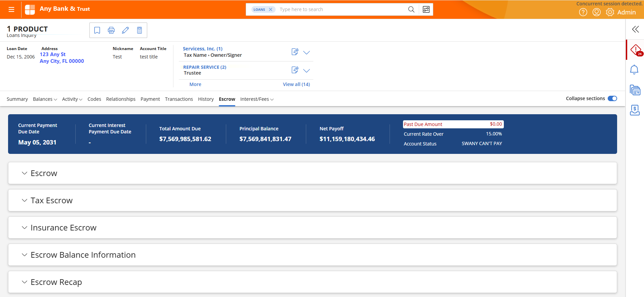
Task: Expand the REPAIR SERVICE relationship row
Action: (x=307, y=71)
